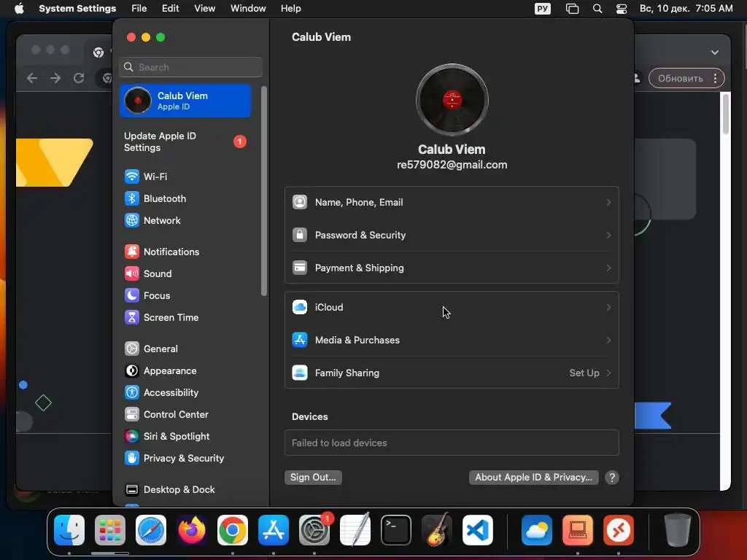Click Chrome reload button in background window
Image resolution: width=747 pixels, height=560 pixels.
tap(79, 78)
